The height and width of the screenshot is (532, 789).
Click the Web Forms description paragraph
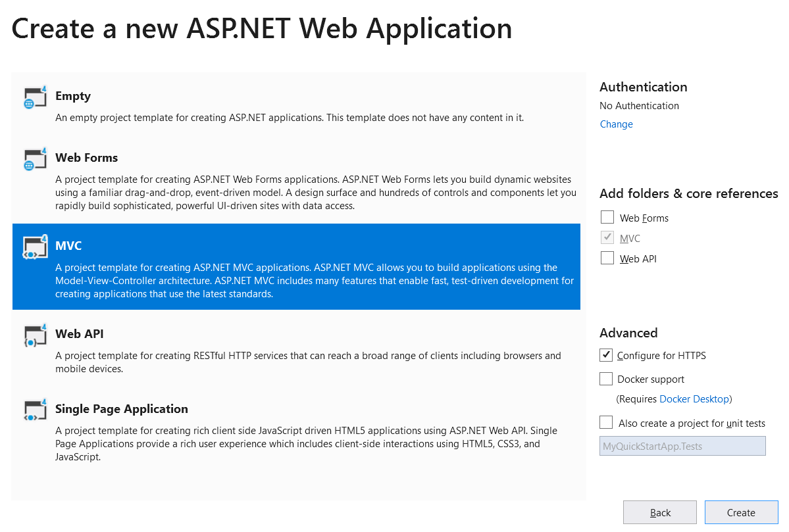click(316, 193)
